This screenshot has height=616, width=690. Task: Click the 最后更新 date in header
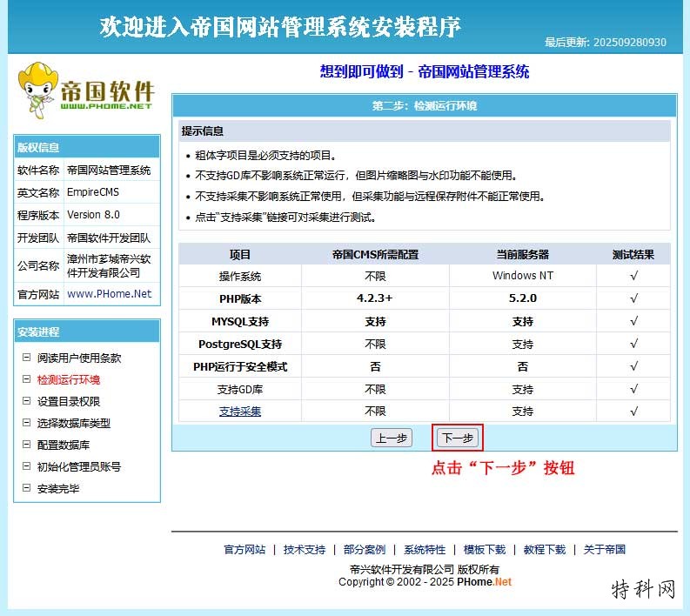(x=605, y=43)
